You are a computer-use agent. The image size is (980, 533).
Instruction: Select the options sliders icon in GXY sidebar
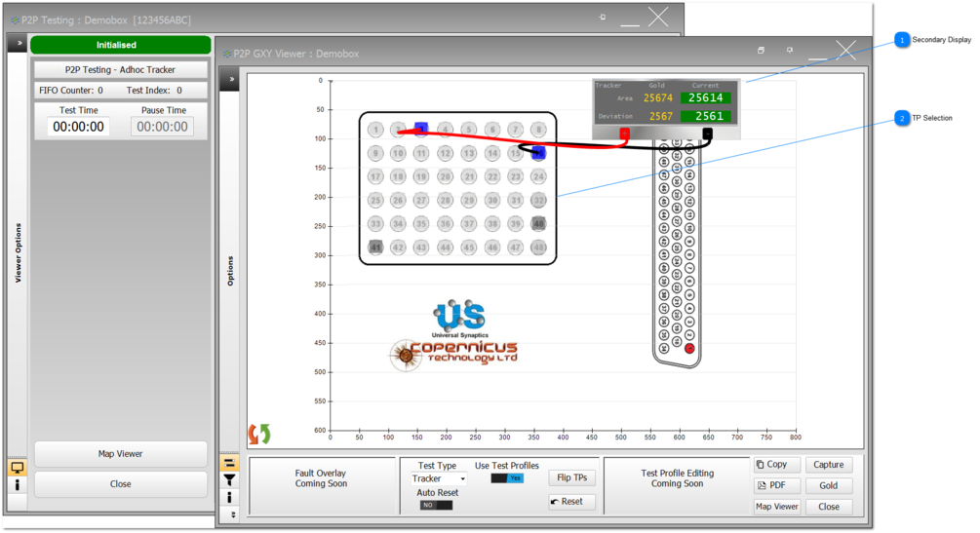pyautogui.click(x=230, y=464)
